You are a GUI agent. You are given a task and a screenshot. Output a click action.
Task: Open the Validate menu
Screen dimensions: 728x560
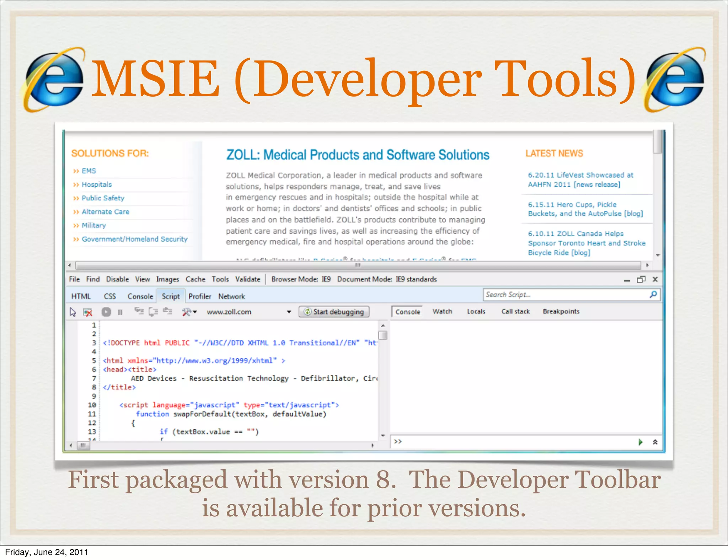[x=248, y=279]
